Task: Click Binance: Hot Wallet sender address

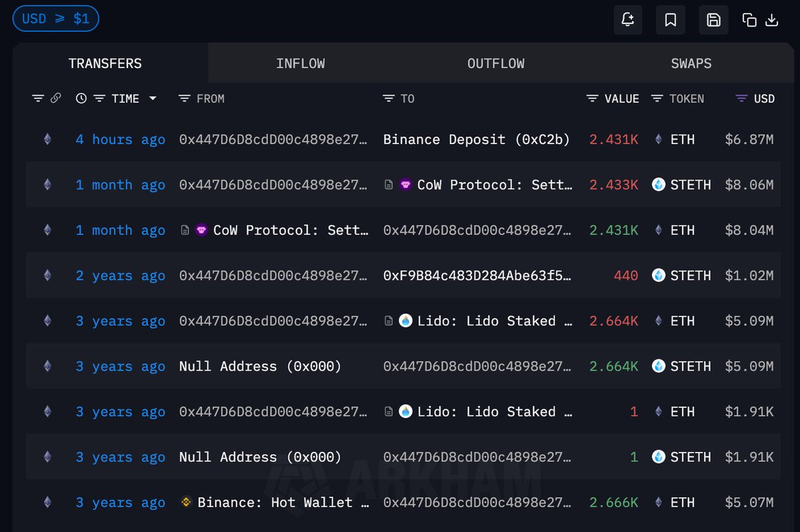Action: pos(283,503)
